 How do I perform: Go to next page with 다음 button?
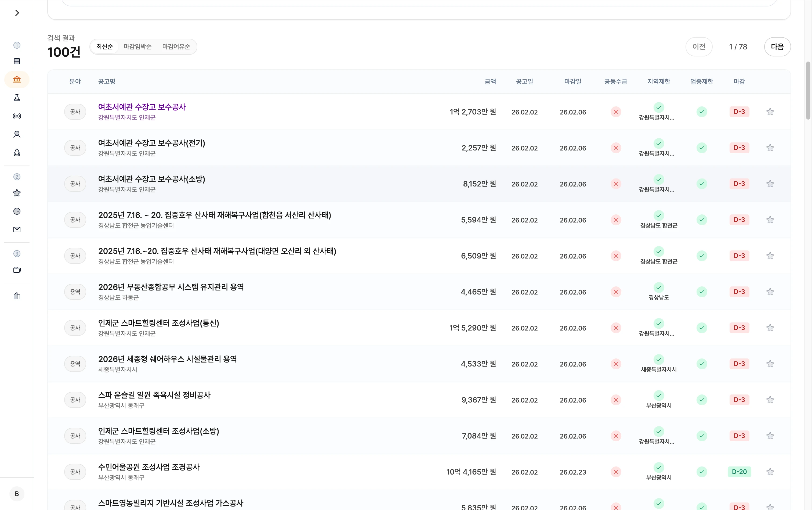pos(777,46)
